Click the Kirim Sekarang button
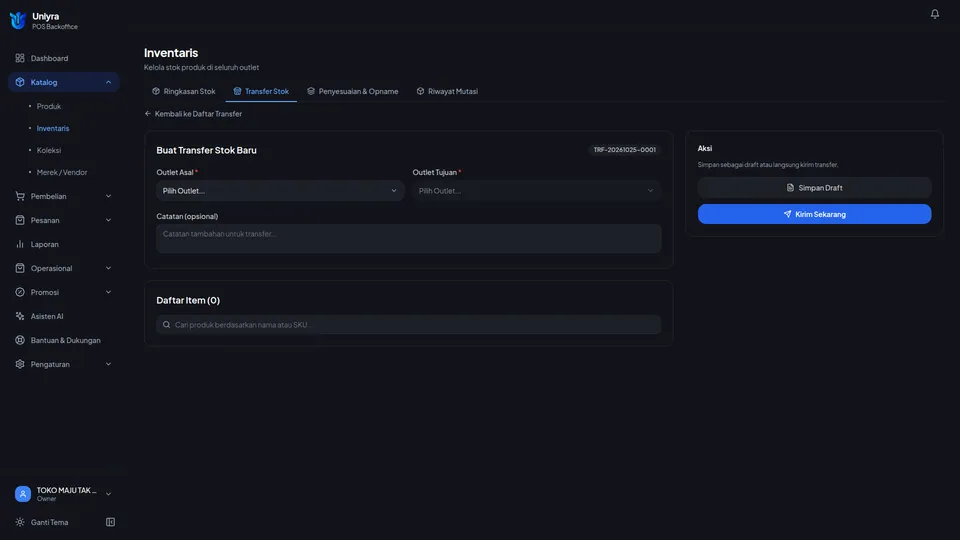The width and height of the screenshot is (960, 540). tap(814, 214)
